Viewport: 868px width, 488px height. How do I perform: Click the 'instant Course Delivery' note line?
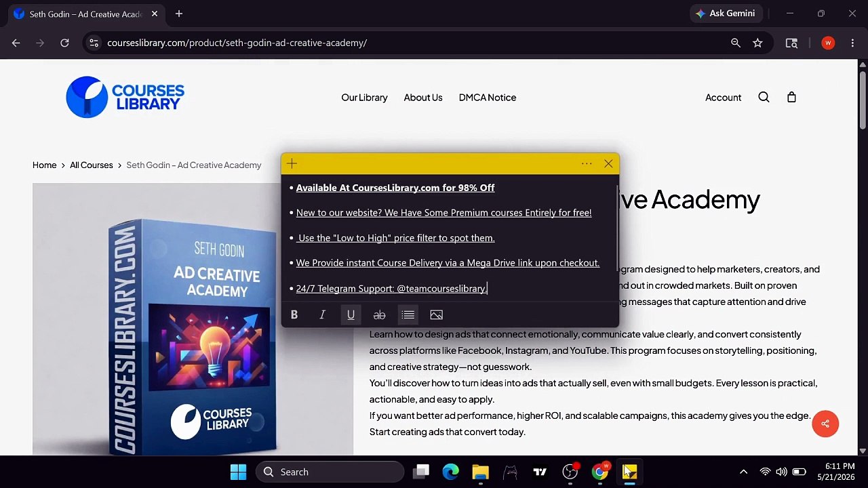tap(448, 263)
